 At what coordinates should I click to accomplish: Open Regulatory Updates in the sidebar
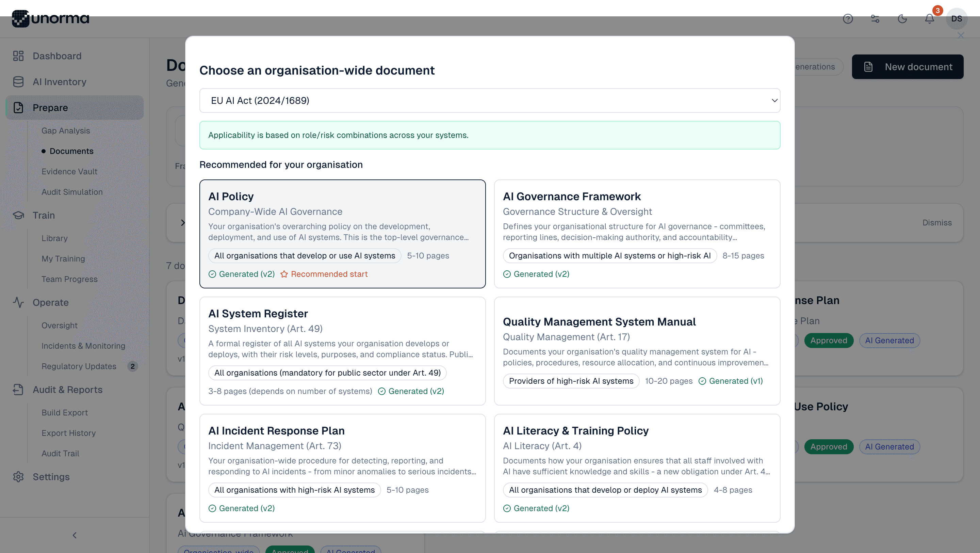(79, 366)
